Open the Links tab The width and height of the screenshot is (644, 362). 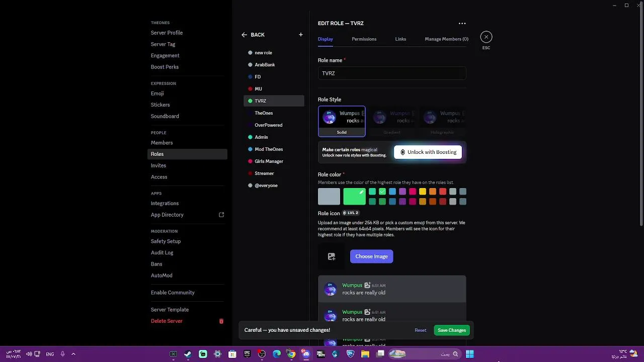pyautogui.click(x=400, y=39)
